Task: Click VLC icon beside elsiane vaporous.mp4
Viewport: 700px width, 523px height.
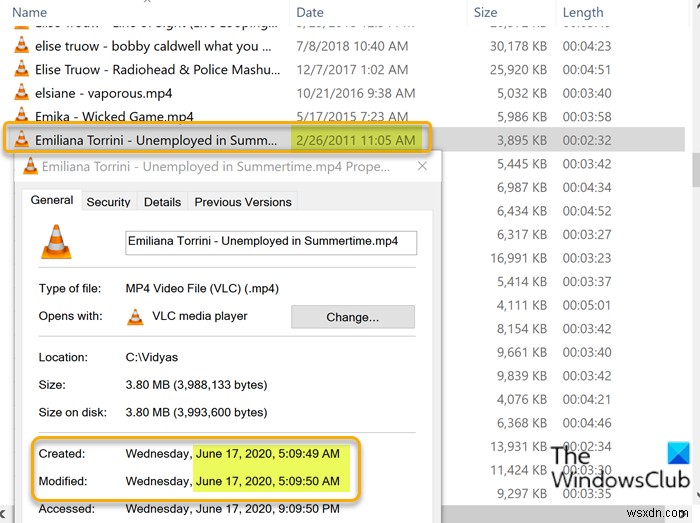Action: tap(21, 93)
